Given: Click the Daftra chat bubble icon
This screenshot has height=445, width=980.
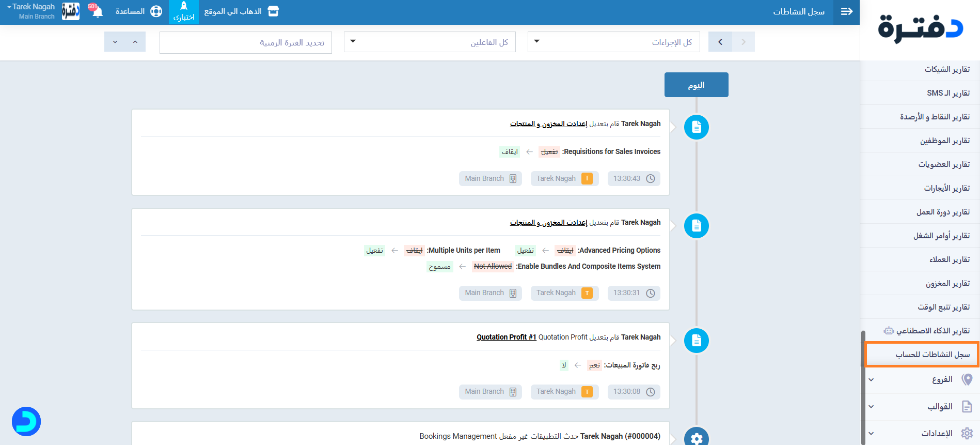Looking at the screenshot, I should pyautogui.click(x=26, y=421).
